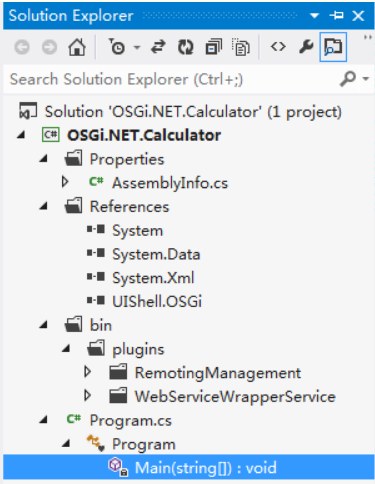Viewport: 375px width, 484px height.
Task: Select the System reference
Action: click(x=138, y=231)
